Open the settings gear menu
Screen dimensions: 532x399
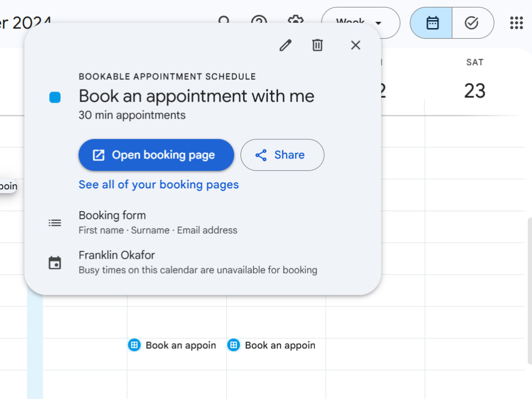[x=295, y=20]
